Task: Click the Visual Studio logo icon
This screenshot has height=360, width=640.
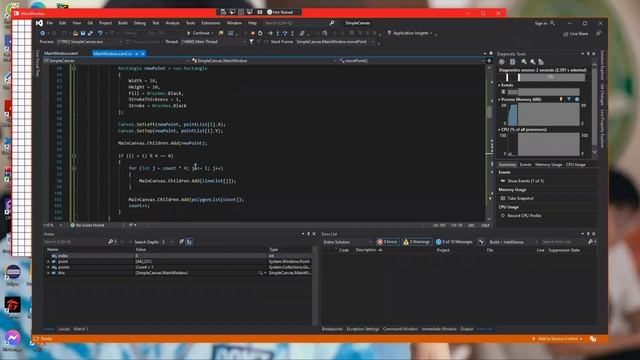Action: (39, 23)
